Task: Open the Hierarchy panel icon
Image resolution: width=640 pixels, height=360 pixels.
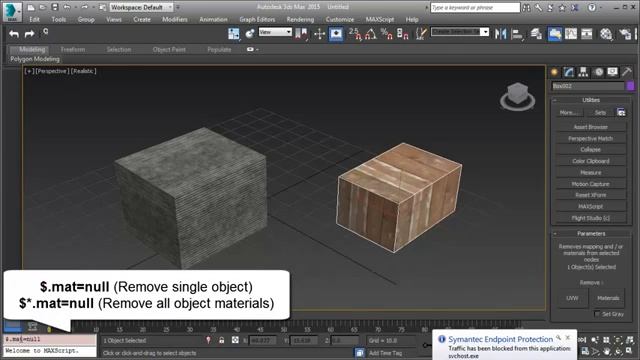Action: pos(583,72)
